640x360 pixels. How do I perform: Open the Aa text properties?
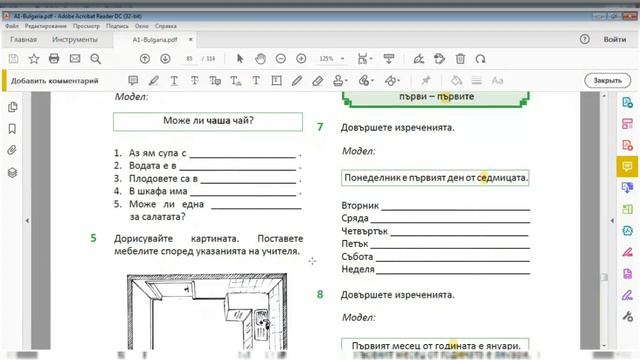[497, 80]
